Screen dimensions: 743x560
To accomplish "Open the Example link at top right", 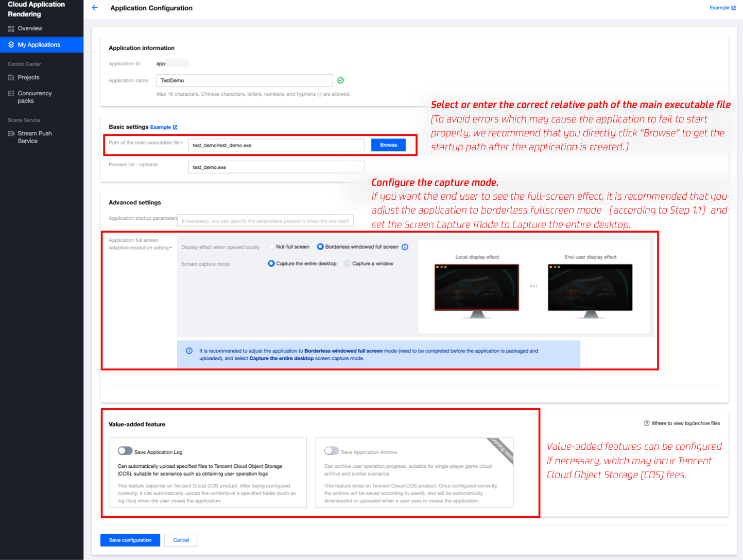I will (722, 8).
